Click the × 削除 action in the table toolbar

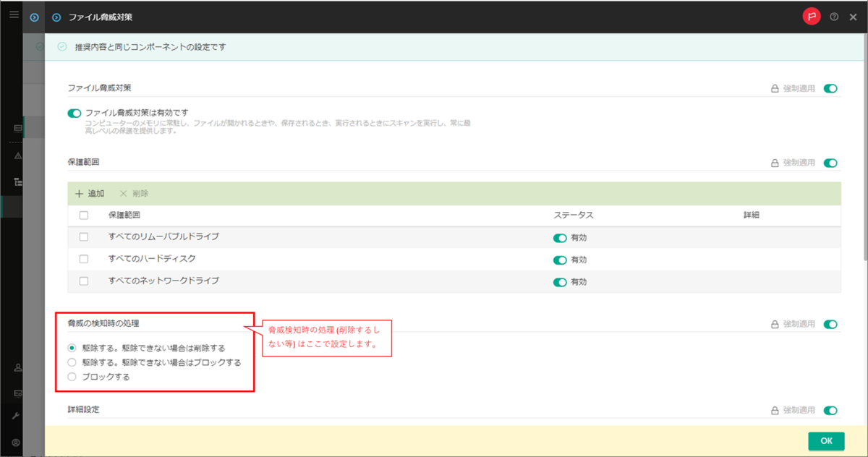pyautogui.click(x=132, y=193)
